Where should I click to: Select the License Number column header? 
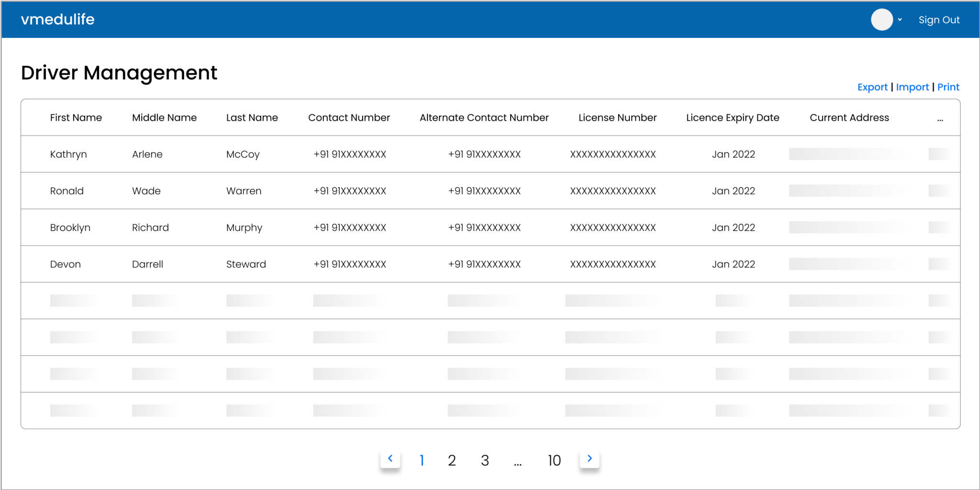point(617,118)
